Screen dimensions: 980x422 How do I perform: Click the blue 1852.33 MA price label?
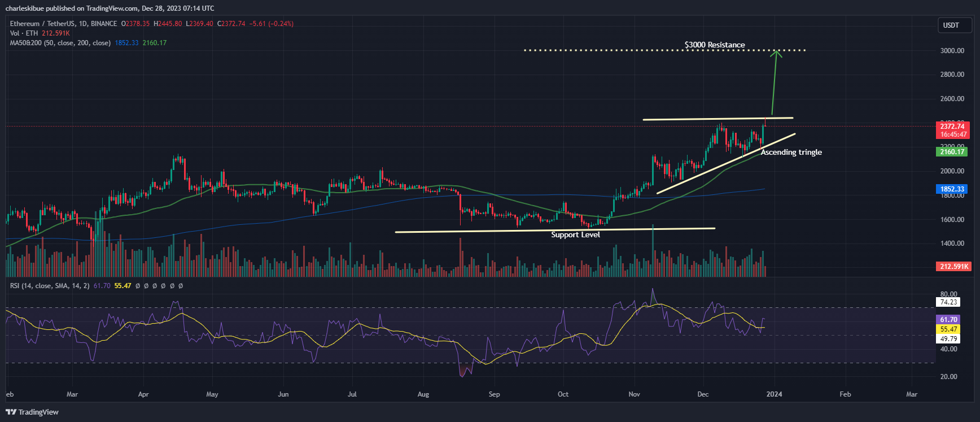[x=952, y=189]
